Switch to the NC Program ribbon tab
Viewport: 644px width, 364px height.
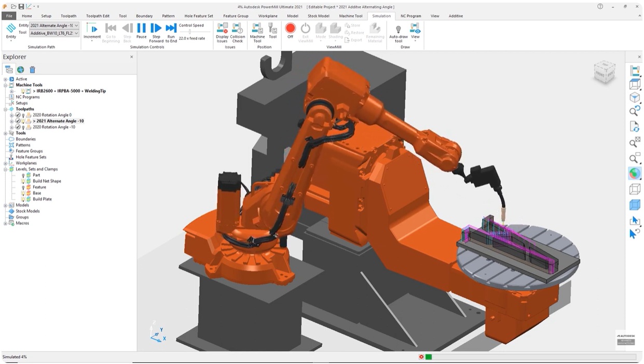(410, 16)
